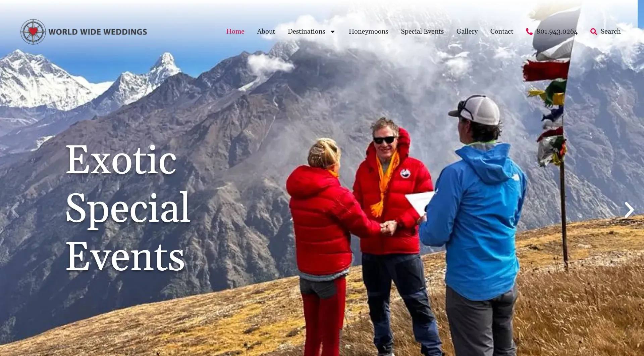This screenshot has height=356, width=644.
Task: Expand the Destinations dropdown arrow
Action: pos(333,32)
